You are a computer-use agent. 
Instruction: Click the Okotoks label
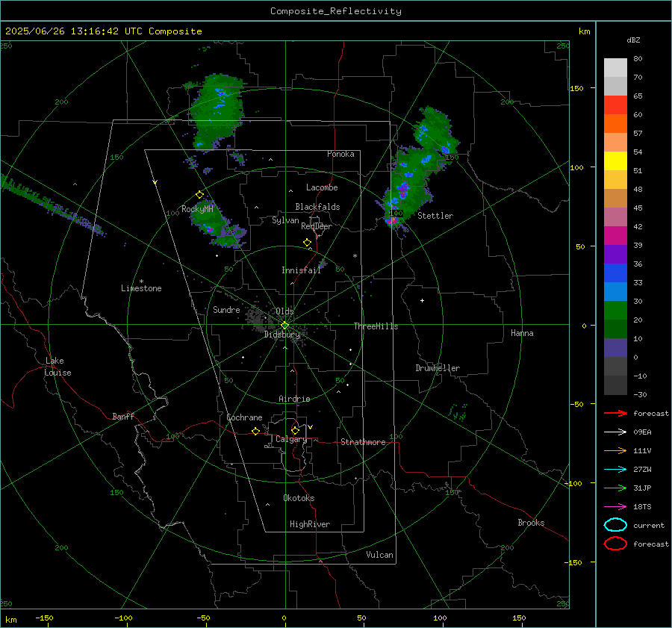pos(299,498)
